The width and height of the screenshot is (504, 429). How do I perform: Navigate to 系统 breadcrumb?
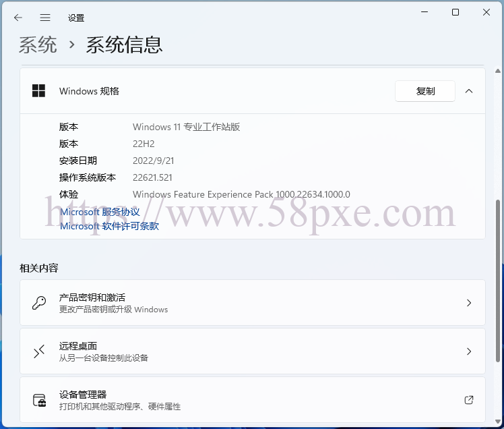[38, 45]
